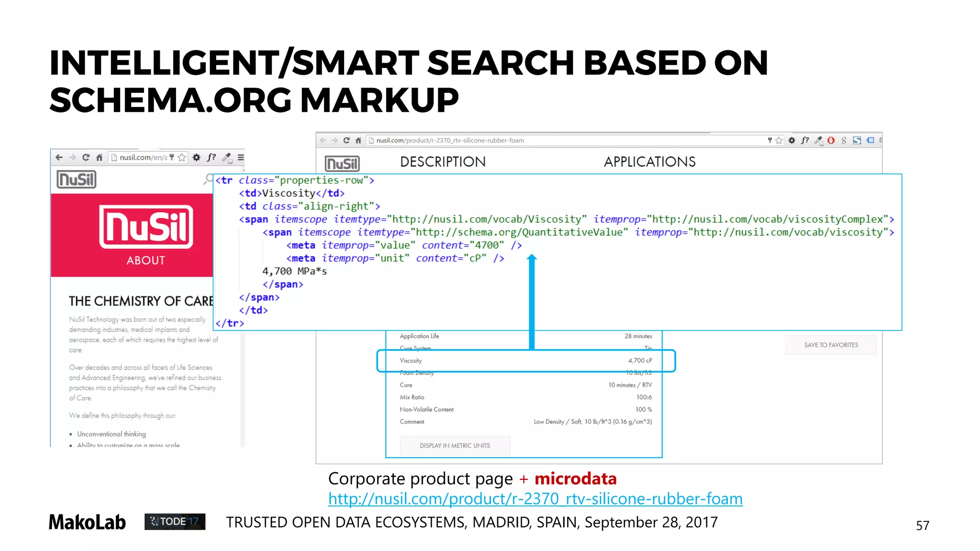Image resolution: width=980 pixels, height=551 pixels.
Task: Click the 'f?' font extension in the left browser toolbar
Action: (x=212, y=157)
